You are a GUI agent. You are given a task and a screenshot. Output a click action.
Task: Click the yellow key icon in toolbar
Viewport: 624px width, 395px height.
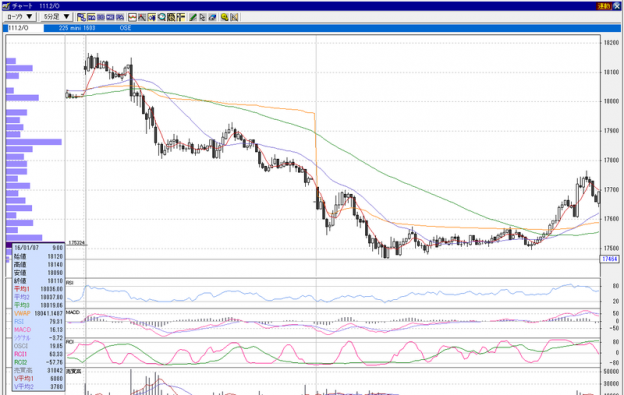224,17
